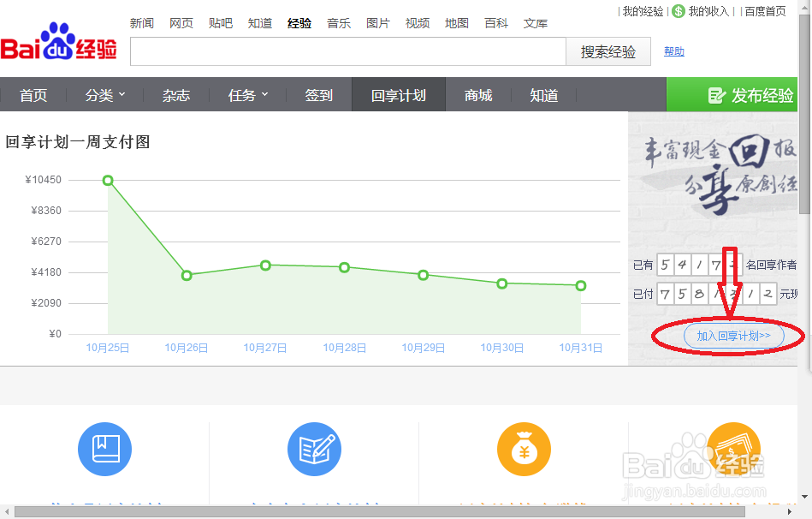This screenshot has height=519, width=812.
Task: Click the ¥10450 axis label
Action: (43, 180)
